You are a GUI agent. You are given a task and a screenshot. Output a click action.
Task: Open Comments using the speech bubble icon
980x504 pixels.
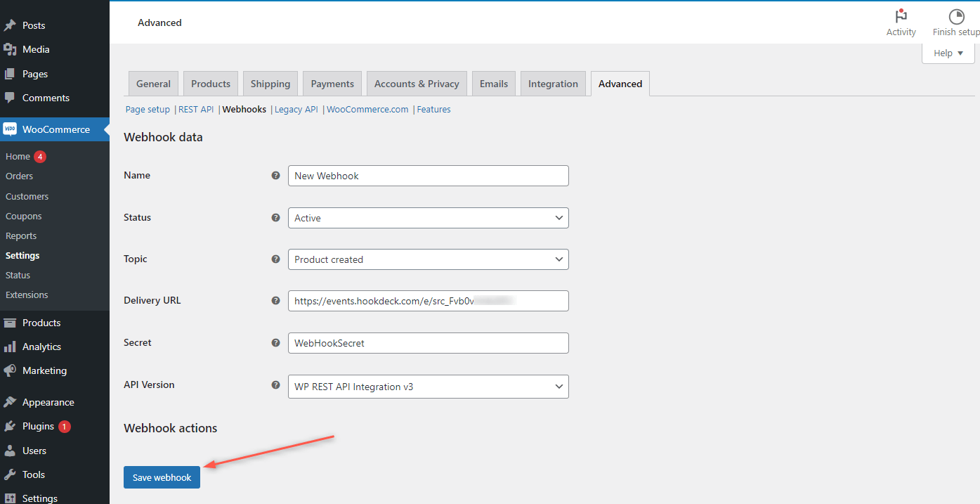[x=11, y=98]
